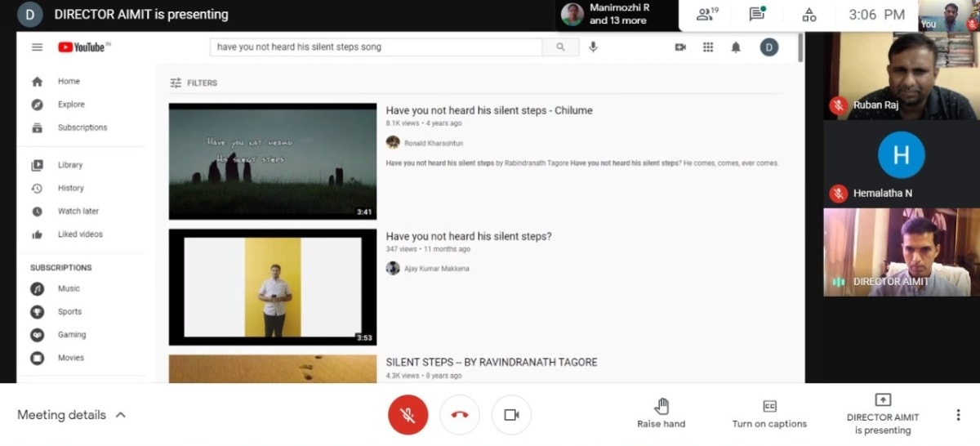Open the footprints in sand video thumbnail
This screenshot has height=446, width=980.
click(273, 369)
